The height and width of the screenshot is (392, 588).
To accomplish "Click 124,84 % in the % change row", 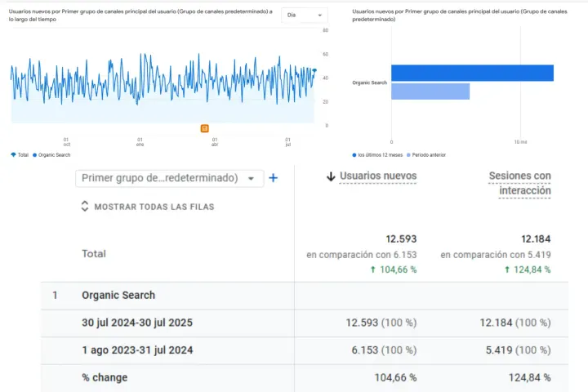I will pos(529,378).
